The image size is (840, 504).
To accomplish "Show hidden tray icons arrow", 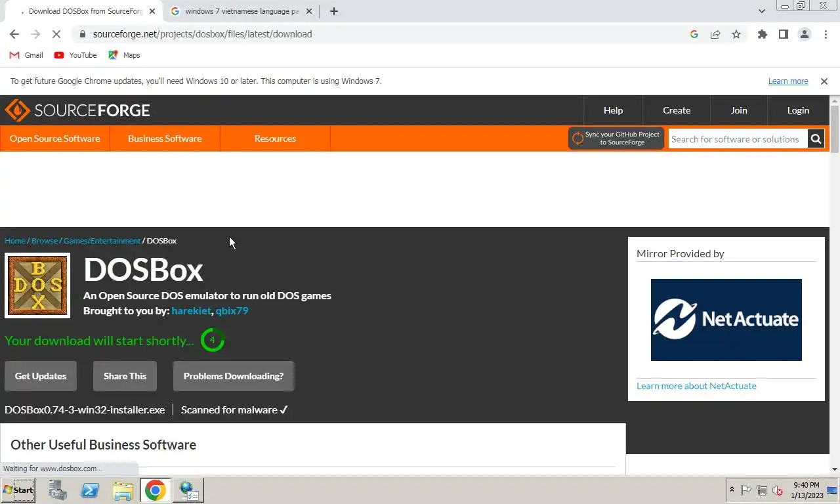I will tap(732, 490).
